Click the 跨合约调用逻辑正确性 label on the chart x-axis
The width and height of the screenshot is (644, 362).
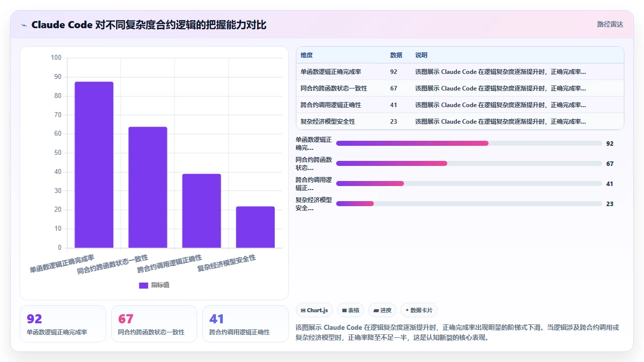(x=170, y=264)
